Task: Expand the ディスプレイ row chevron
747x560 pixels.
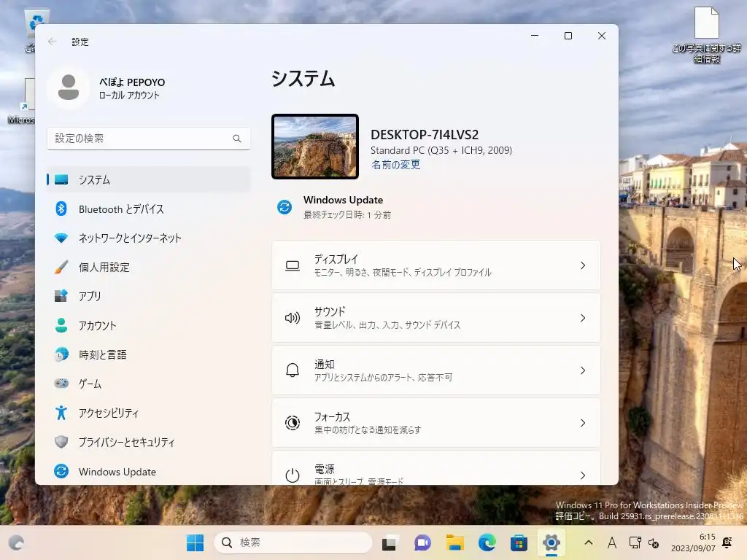Action: tap(583, 265)
